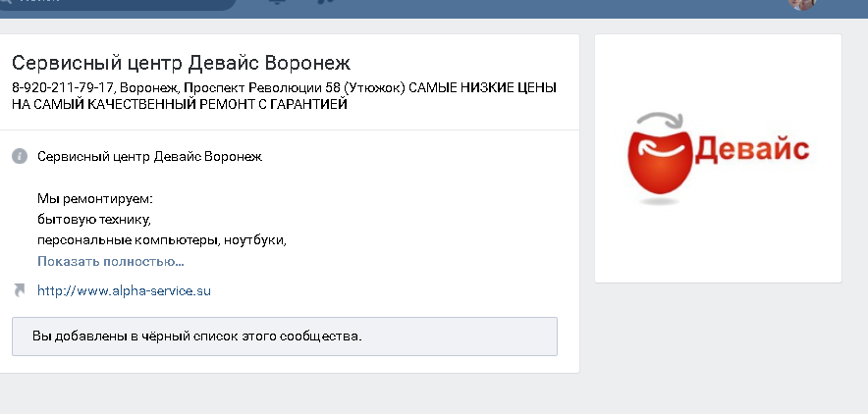Click the red "Девайс" text in the logo
The image size is (868, 414).
[752, 151]
